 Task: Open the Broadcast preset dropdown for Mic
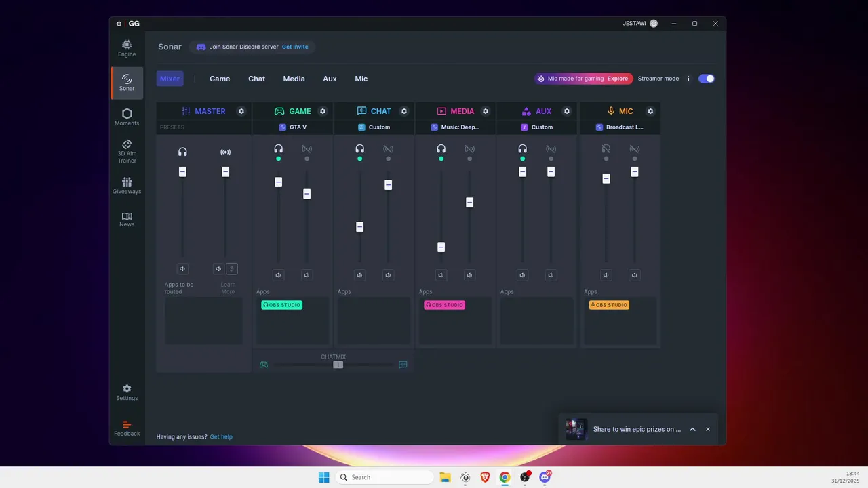pos(620,127)
